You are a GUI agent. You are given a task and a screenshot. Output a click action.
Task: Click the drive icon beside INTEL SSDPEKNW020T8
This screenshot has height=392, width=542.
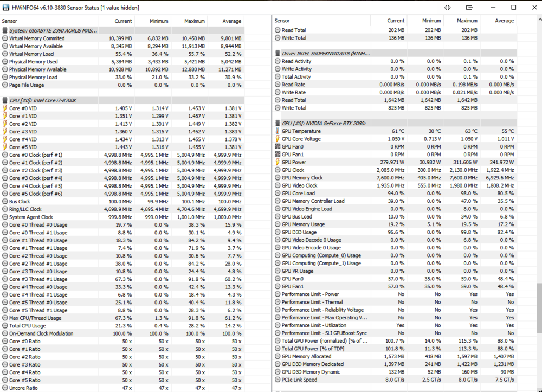276,53
